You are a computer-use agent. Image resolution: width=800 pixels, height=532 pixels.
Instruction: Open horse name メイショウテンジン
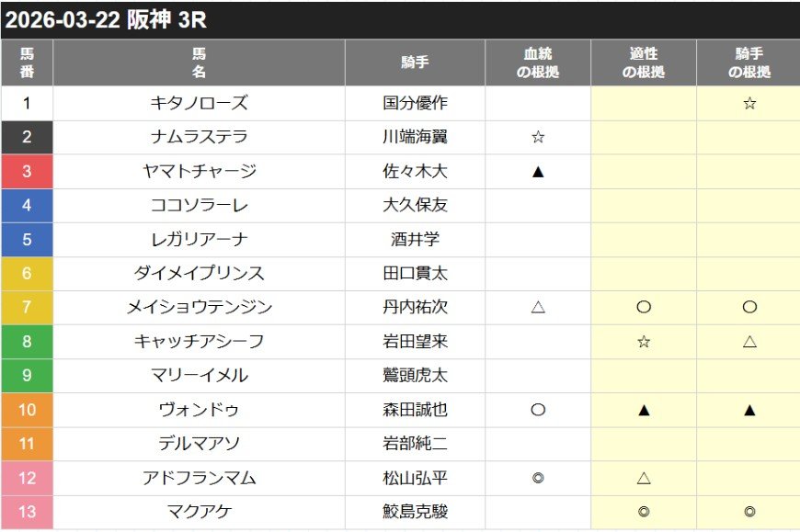click(x=199, y=308)
